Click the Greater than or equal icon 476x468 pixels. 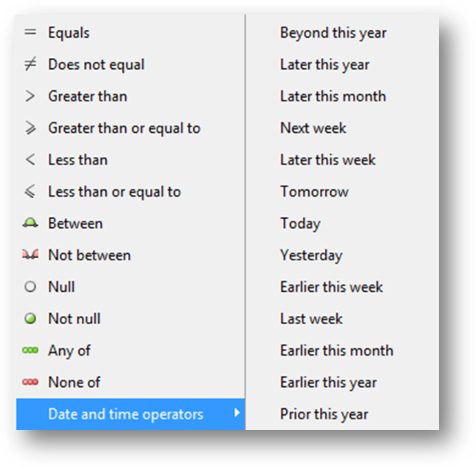pyautogui.click(x=30, y=128)
